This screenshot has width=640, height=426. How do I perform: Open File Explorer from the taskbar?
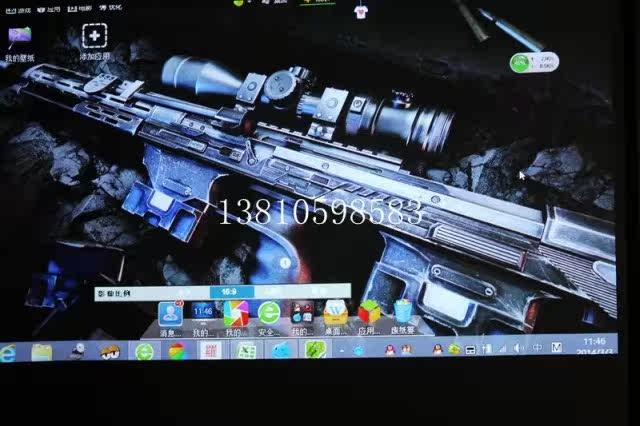pos(41,352)
